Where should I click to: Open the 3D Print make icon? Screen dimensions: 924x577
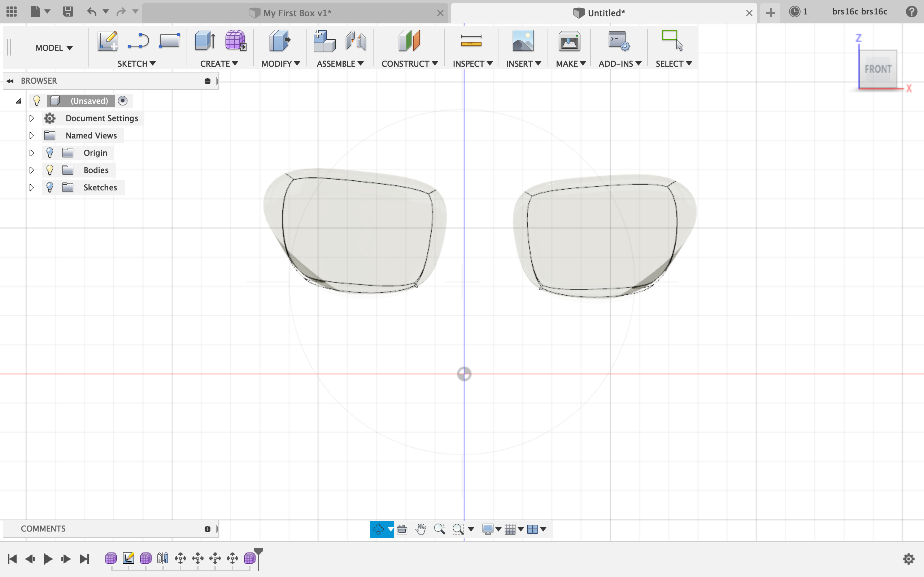(569, 40)
